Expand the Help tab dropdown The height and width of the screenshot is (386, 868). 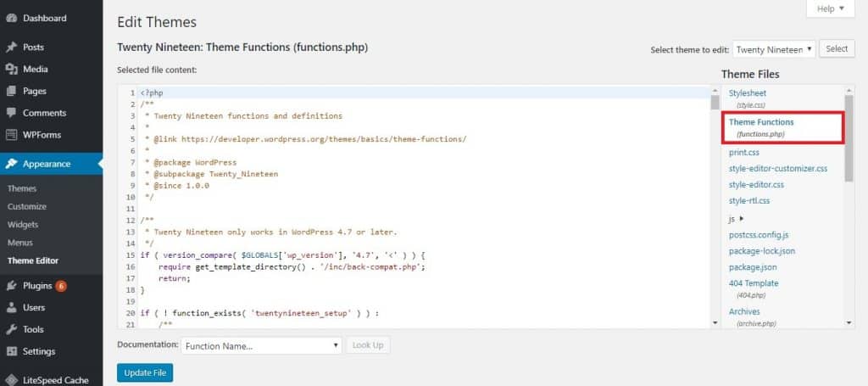pos(831,8)
